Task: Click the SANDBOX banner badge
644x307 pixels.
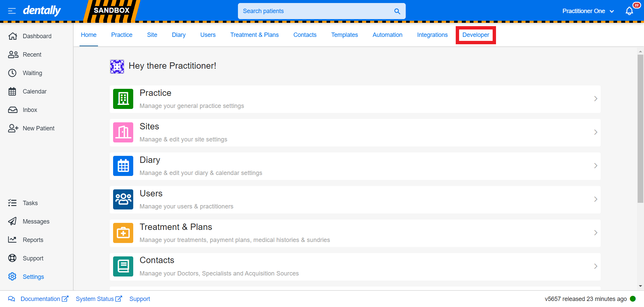Action: (x=112, y=10)
